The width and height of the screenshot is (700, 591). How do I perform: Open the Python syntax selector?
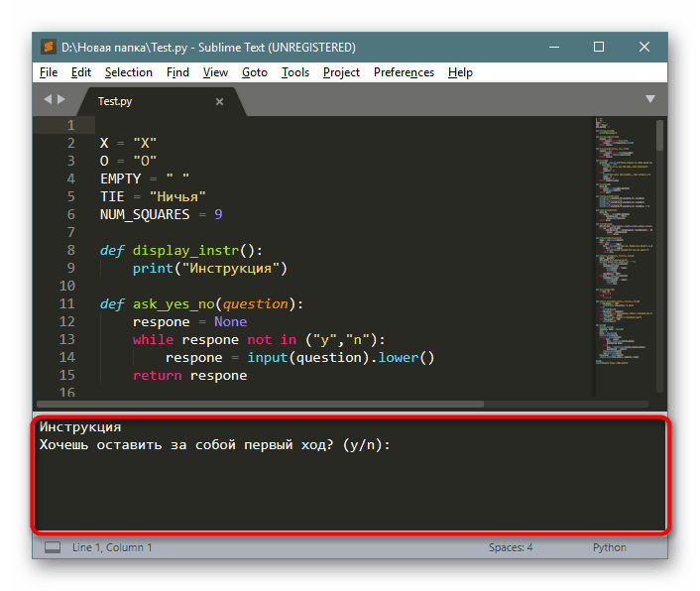(610, 547)
